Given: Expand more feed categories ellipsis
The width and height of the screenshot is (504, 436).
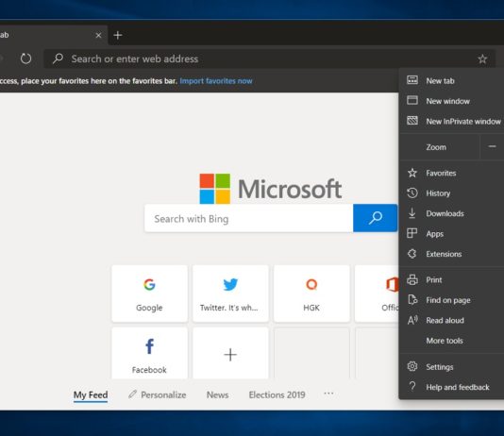Looking at the screenshot, I should pyautogui.click(x=328, y=394).
